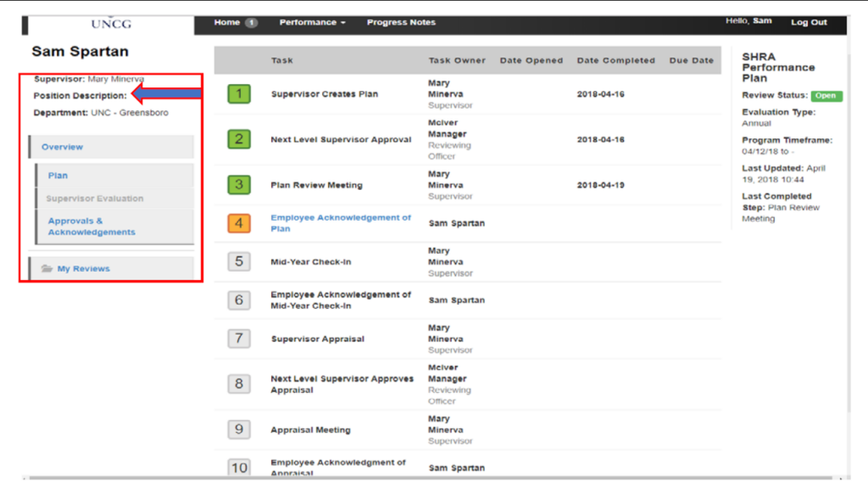The width and height of the screenshot is (868, 487).
Task: Click the green Open review status badge
Action: (826, 96)
